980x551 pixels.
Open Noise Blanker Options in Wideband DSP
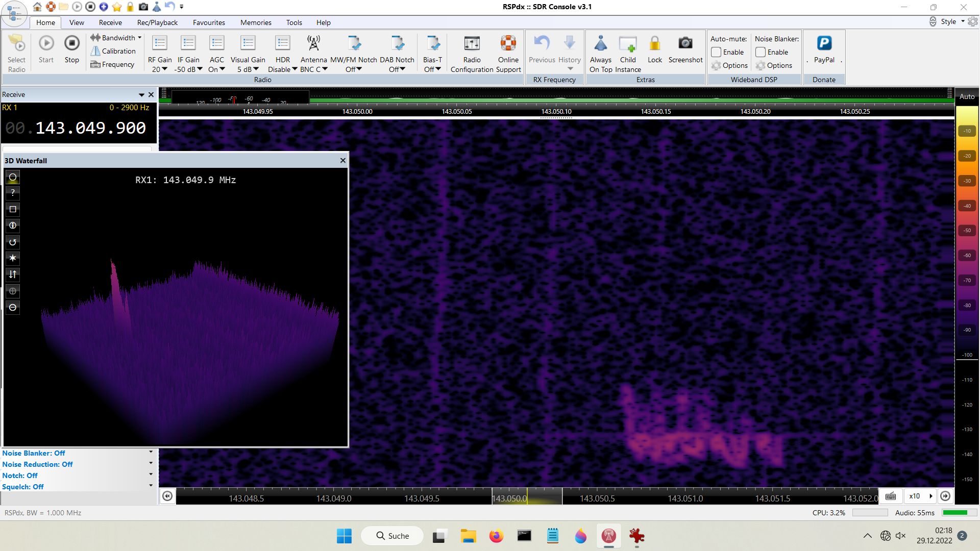pos(774,65)
